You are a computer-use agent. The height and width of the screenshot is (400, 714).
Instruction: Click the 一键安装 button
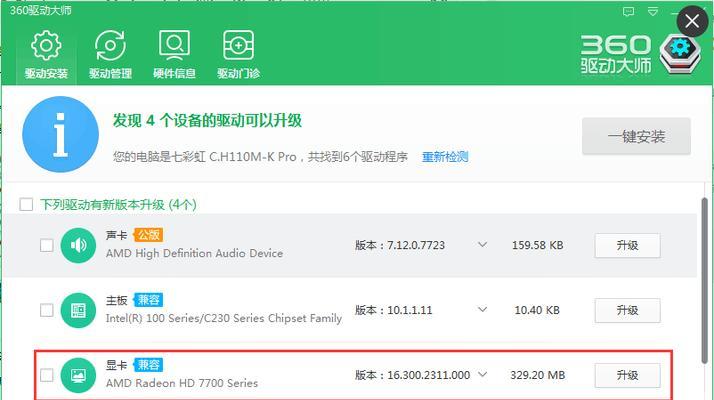coord(636,136)
